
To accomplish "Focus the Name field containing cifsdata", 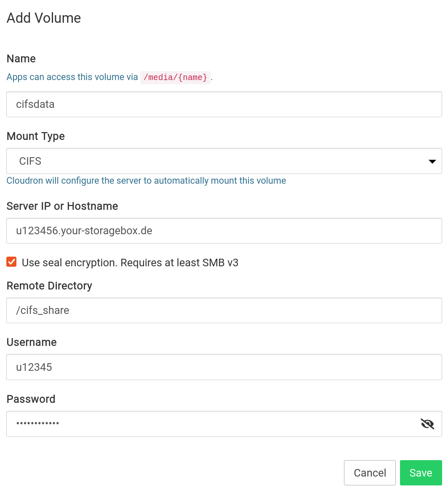I will click(224, 104).
